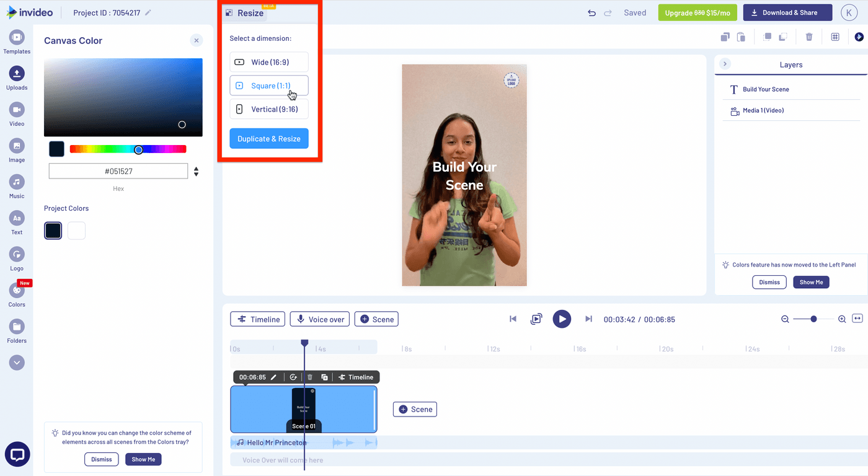Select the Wide (16:9) dimension
This screenshot has height=476, width=868.
tap(268, 61)
